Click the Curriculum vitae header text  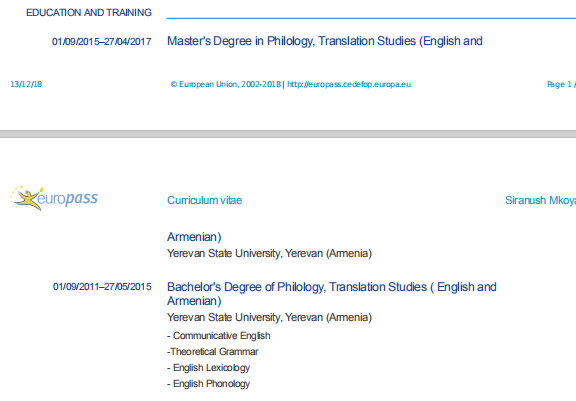point(205,200)
